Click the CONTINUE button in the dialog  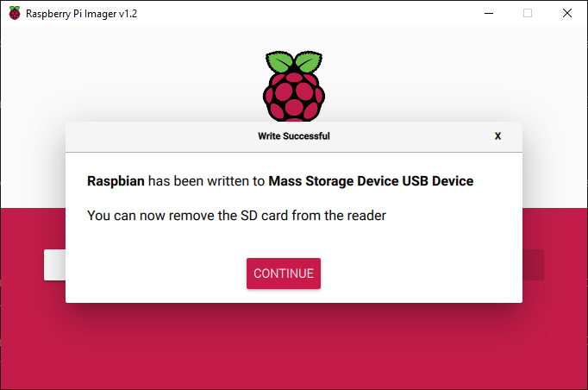coord(284,274)
